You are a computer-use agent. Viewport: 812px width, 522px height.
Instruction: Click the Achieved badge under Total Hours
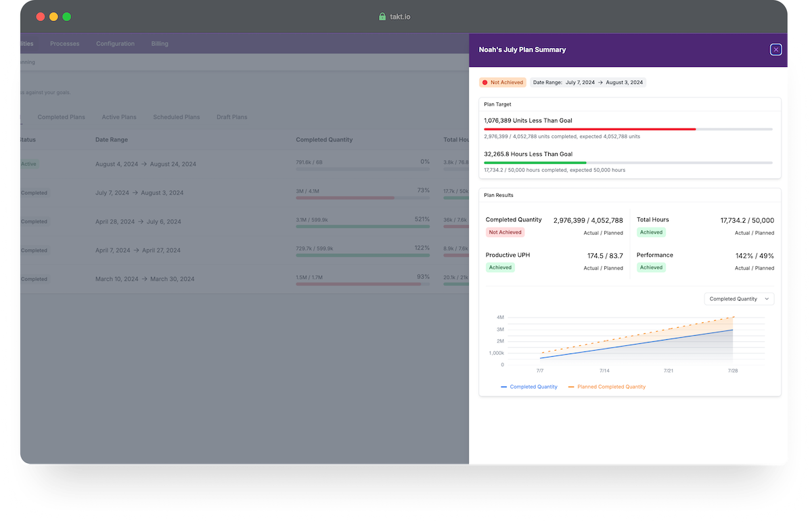pos(651,232)
